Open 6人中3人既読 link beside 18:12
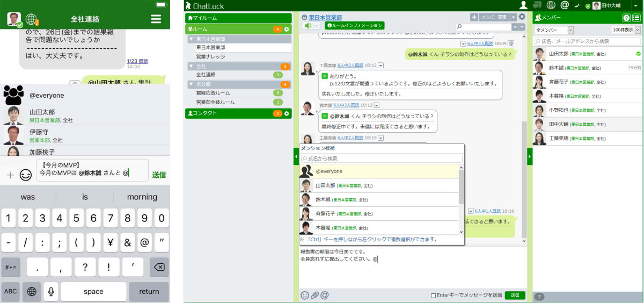 click(x=349, y=66)
